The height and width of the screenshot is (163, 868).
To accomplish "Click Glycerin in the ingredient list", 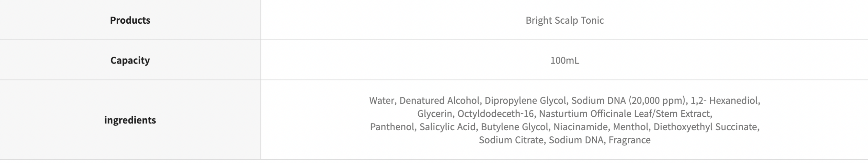I will (x=434, y=114).
